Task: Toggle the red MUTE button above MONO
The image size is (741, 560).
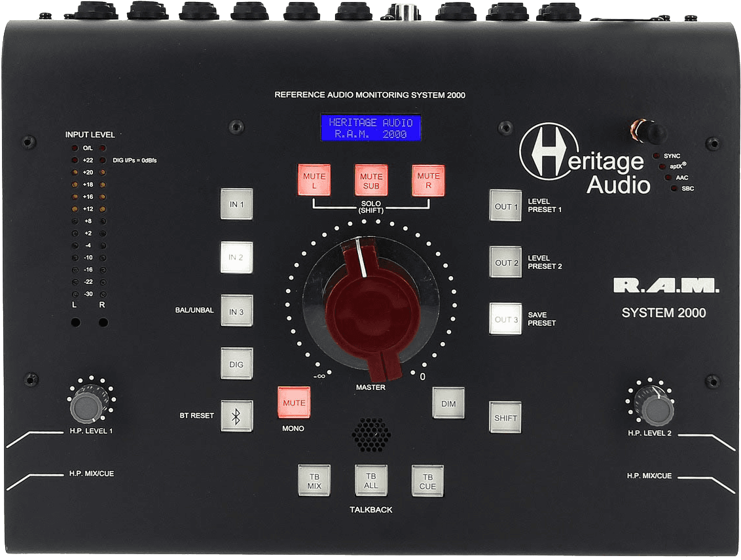Action: pos(294,402)
